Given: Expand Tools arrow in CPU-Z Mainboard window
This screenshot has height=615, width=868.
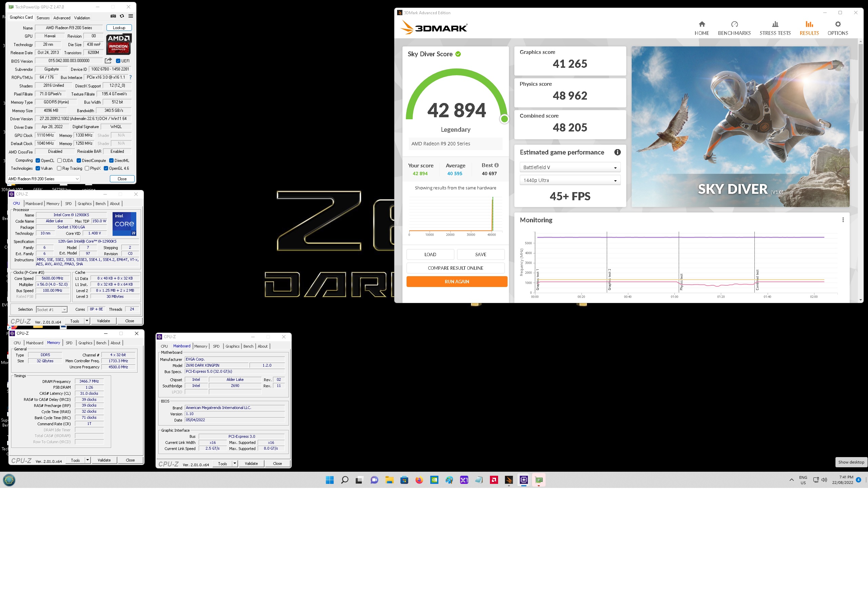Looking at the screenshot, I should click(235, 464).
